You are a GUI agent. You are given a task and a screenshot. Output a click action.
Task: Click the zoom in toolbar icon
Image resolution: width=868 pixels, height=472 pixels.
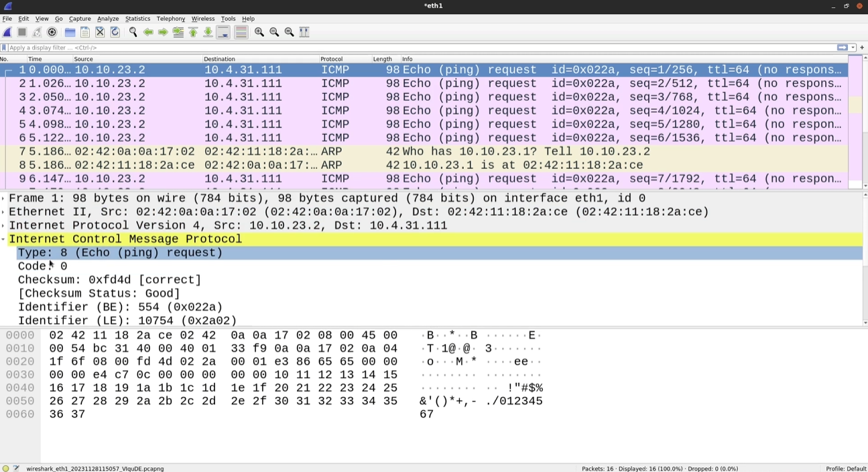click(259, 32)
